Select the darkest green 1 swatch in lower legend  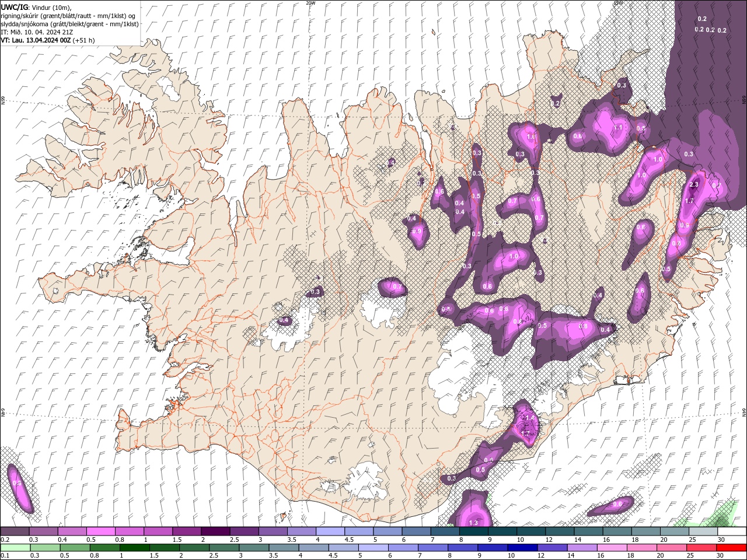coord(135,548)
